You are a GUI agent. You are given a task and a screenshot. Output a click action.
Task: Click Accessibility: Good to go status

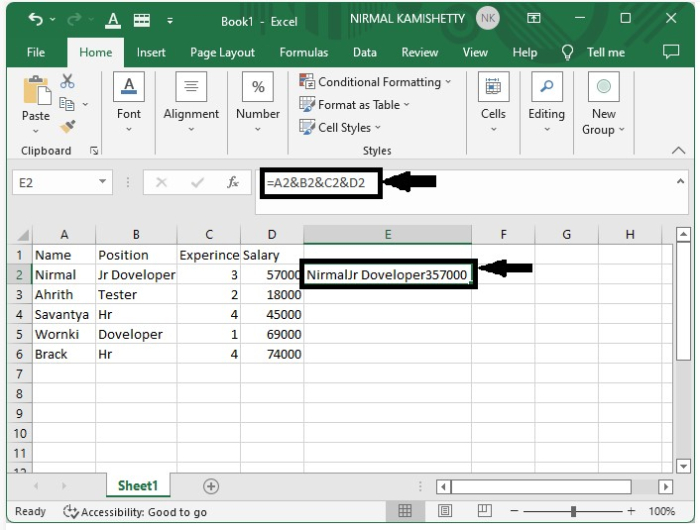click(135, 512)
